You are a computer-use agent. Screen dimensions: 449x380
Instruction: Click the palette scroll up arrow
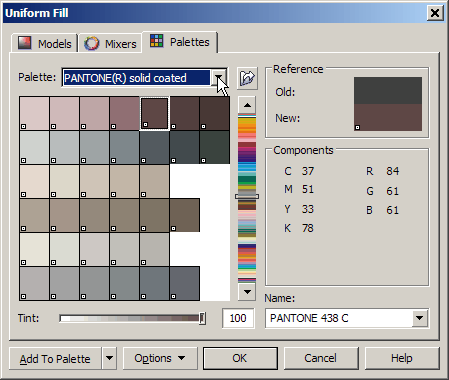click(x=247, y=105)
